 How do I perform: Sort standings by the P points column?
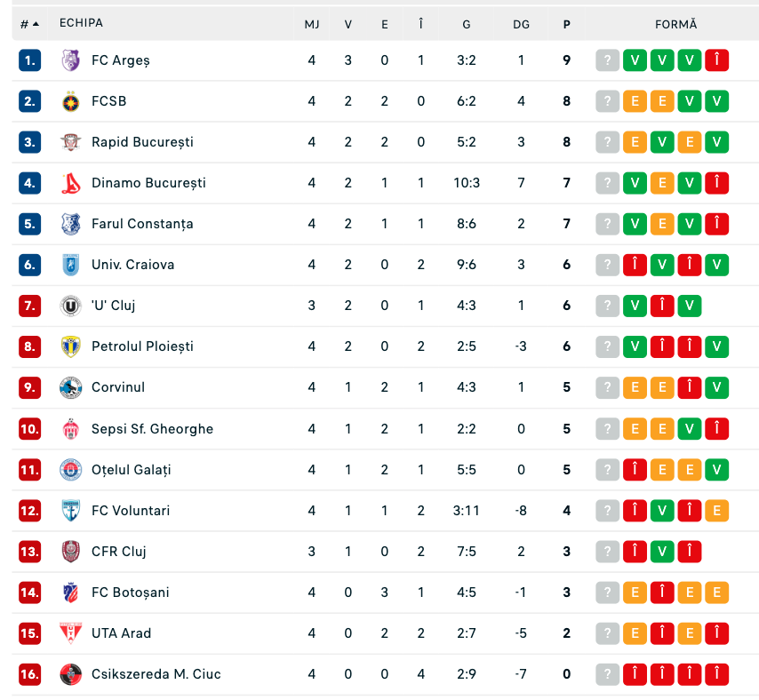coord(566,24)
